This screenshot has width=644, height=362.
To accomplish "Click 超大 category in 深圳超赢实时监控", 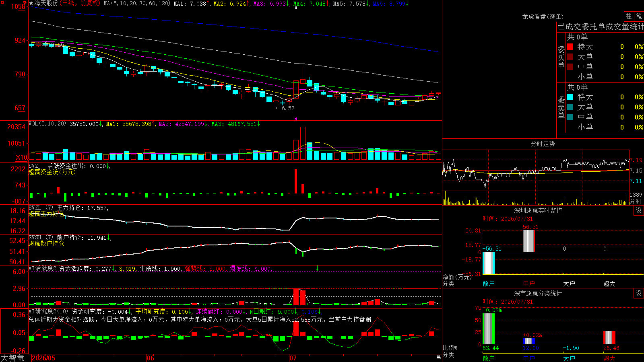I will pos(609,284).
